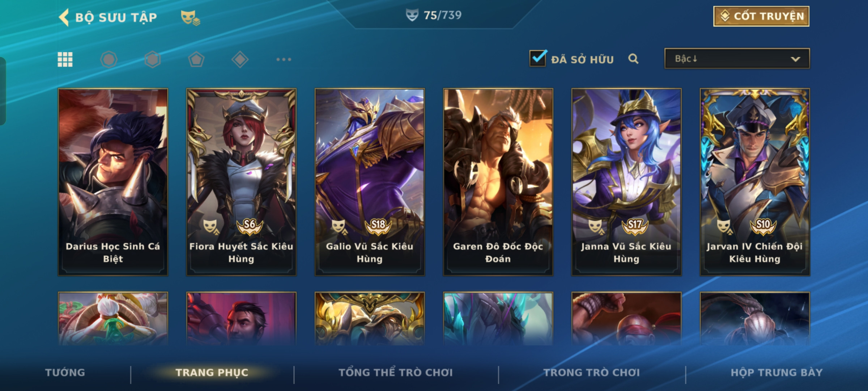This screenshot has width=868, height=391.
Task: Select the Darius Học Sinh Cá Biệt skin
Action: click(x=113, y=182)
